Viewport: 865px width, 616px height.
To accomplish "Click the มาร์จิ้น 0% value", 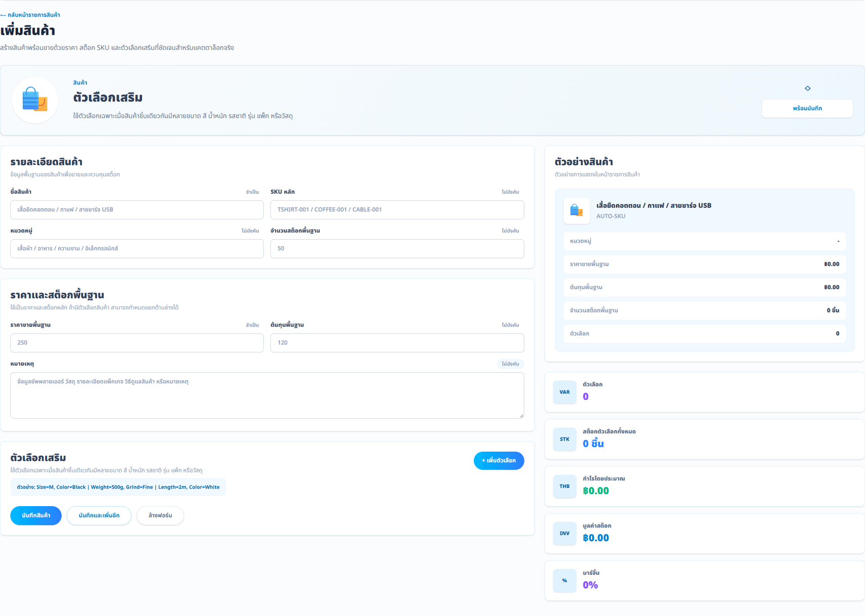I will 590,585.
